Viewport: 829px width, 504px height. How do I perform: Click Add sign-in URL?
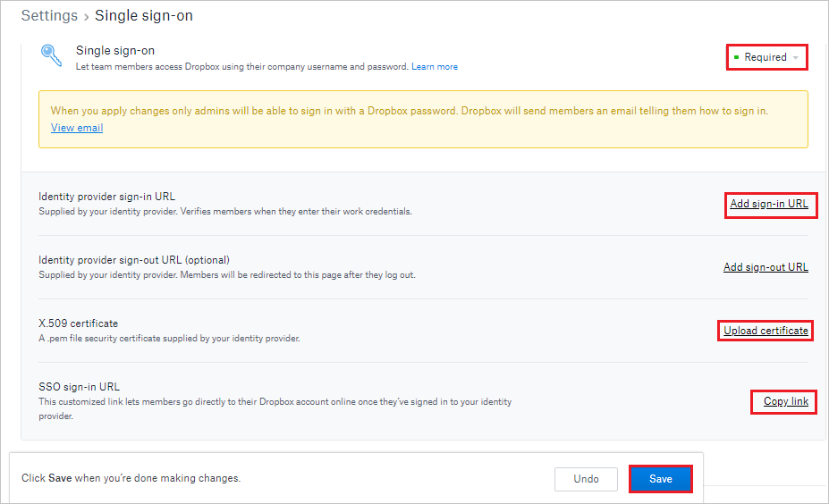click(x=769, y=204)
